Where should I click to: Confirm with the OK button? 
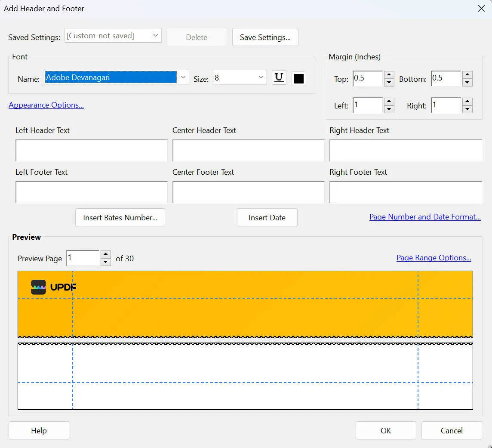(385, 430)
